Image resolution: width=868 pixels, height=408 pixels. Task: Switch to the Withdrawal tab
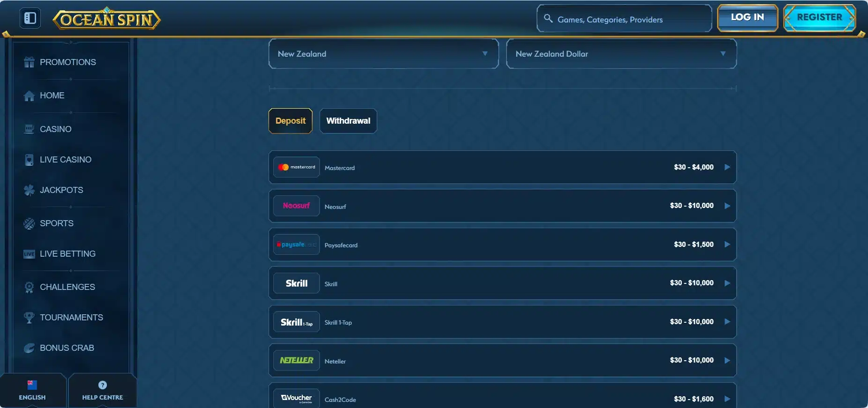pyautogui.click(x=348, y=121)
